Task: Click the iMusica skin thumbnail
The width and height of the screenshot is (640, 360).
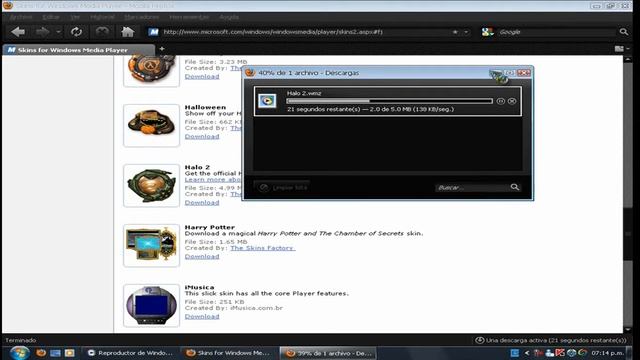Action: [151, 305]
